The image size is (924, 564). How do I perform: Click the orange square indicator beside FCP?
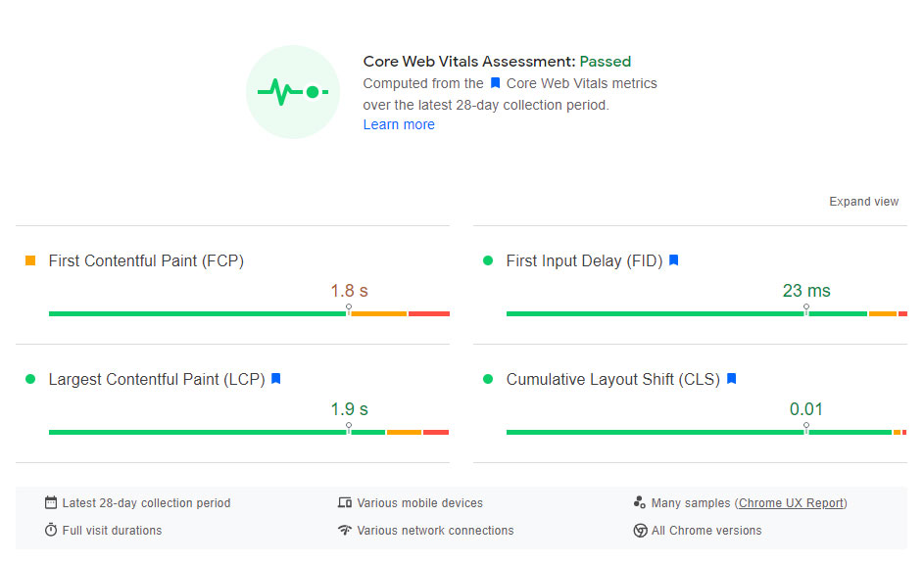[x=30, y=260]
